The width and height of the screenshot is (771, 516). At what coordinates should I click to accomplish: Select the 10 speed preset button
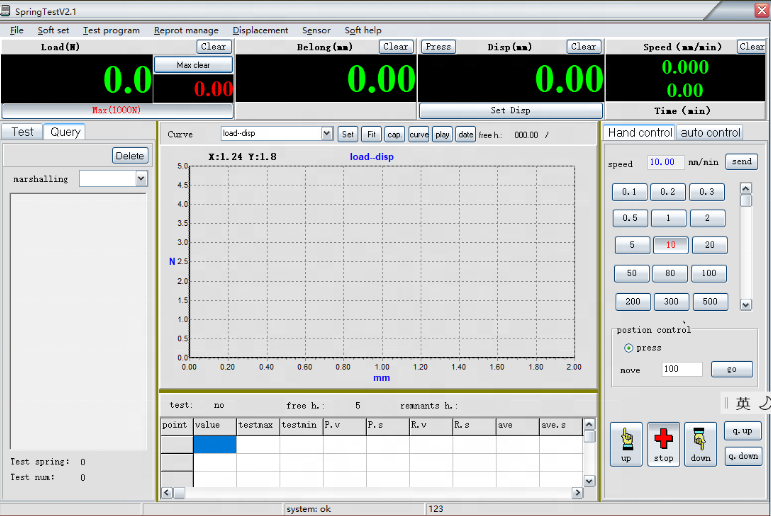(670, 245)
